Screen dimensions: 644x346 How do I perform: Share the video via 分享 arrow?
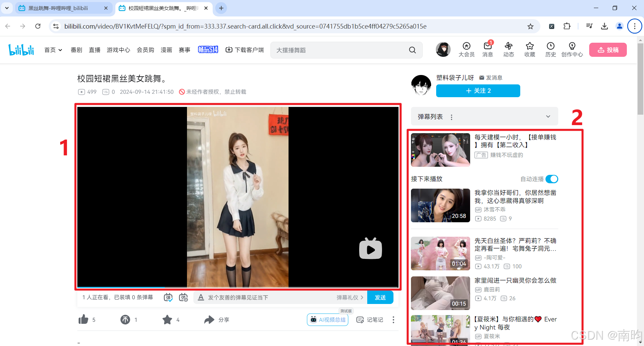point(209,319)
